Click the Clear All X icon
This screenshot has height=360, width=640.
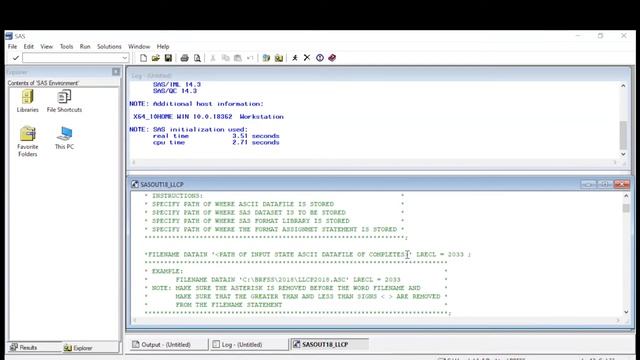[x=307, y=58]
